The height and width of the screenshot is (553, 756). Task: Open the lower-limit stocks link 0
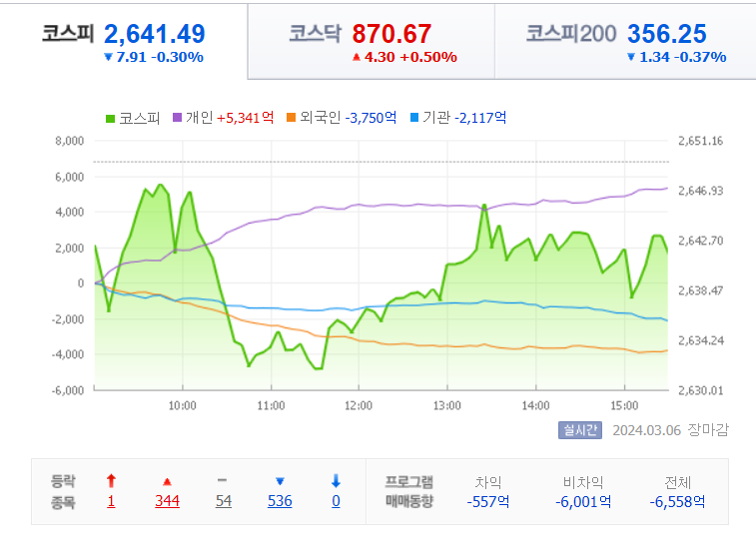pyautogui.click(x=336, y=501)
